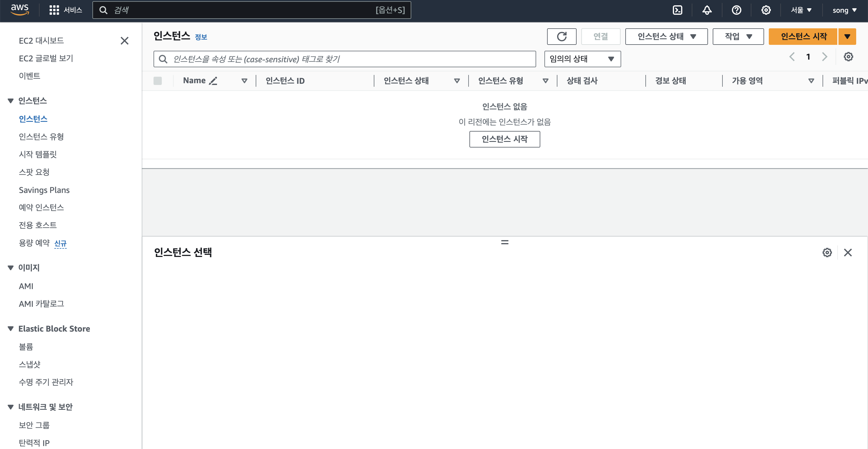Screen dimensions: 868x449
Task: Click 인스턴스 시작 in empty table
Action: [x=505, y=139]
